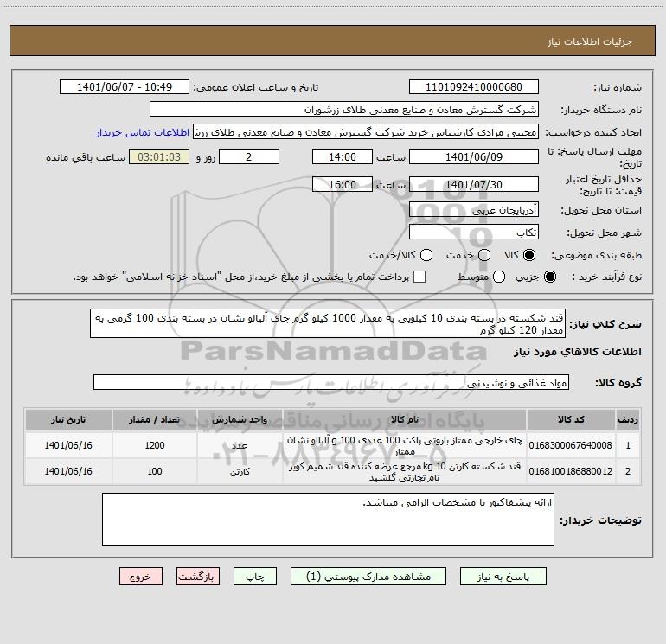Screen dimensions: 666x644
Task: Select the کالا/خدمت radio button
Action: pyautogui.click(x=426, y=255)
